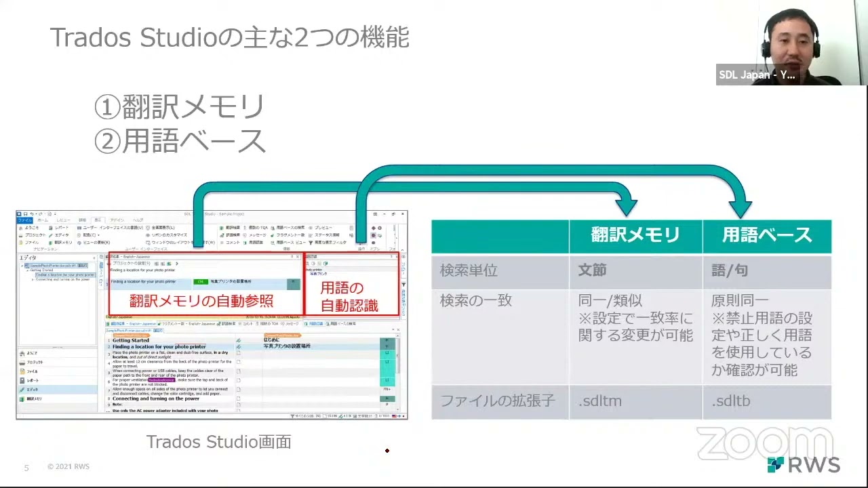Click 高度な表示フィルタ funnel icon in the ribbon
868x488 pixels.
click(311, 243)
